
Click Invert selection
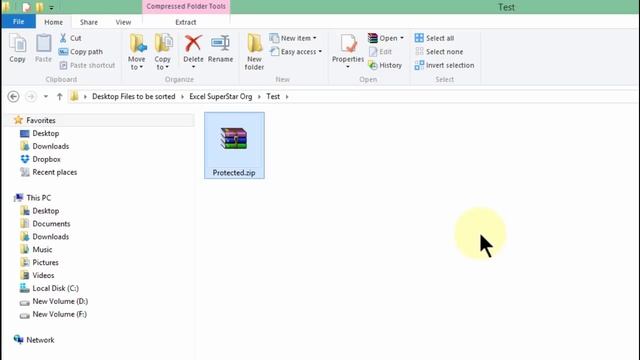(444, 65)
